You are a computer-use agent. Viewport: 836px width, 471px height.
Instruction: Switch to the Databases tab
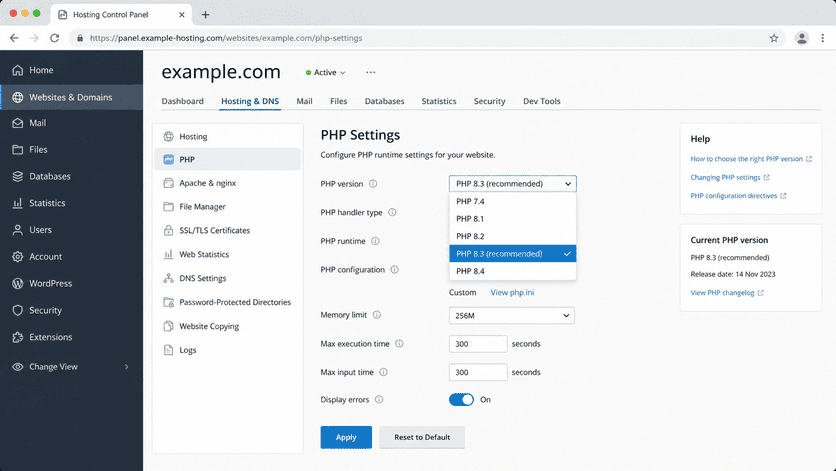pos(384,101)
